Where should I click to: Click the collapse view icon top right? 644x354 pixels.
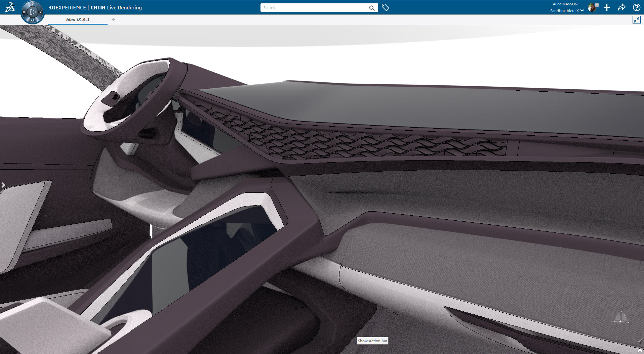coord(636,20)
